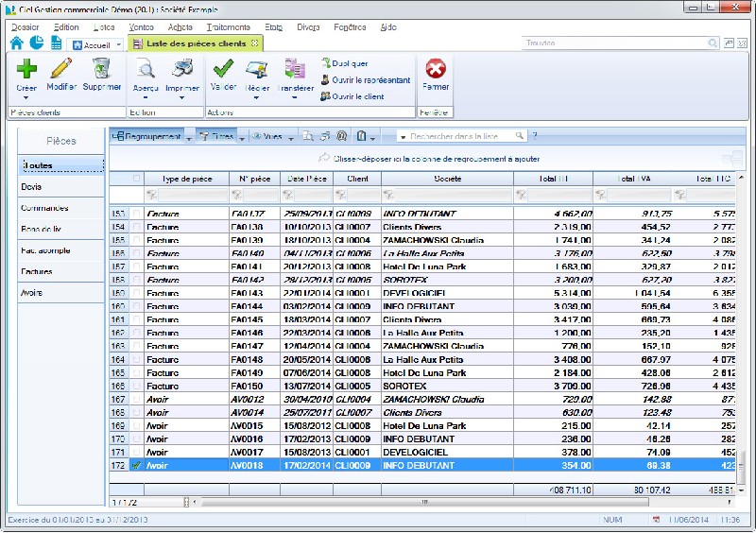Click the green Créer plus icon
Viewport: 756px width, 533px height.
coord(26,69)
